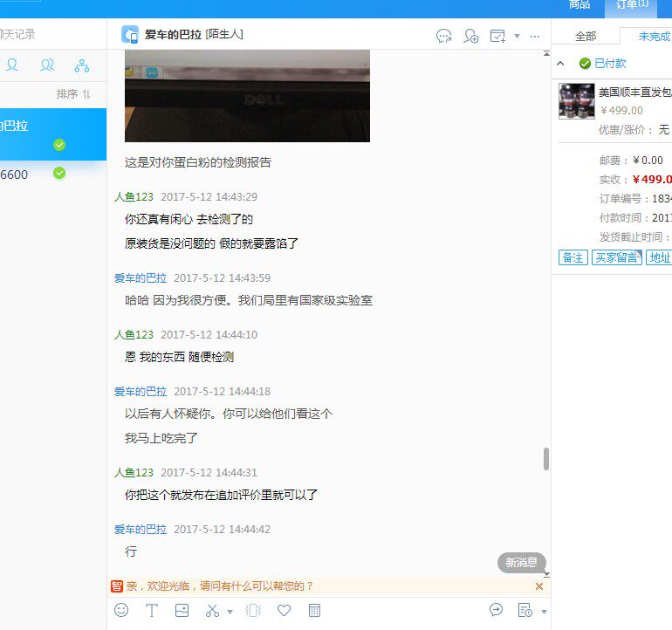The image size is (672, 630).
Task: Click the heart favorites icon
Action: point(284,610)
